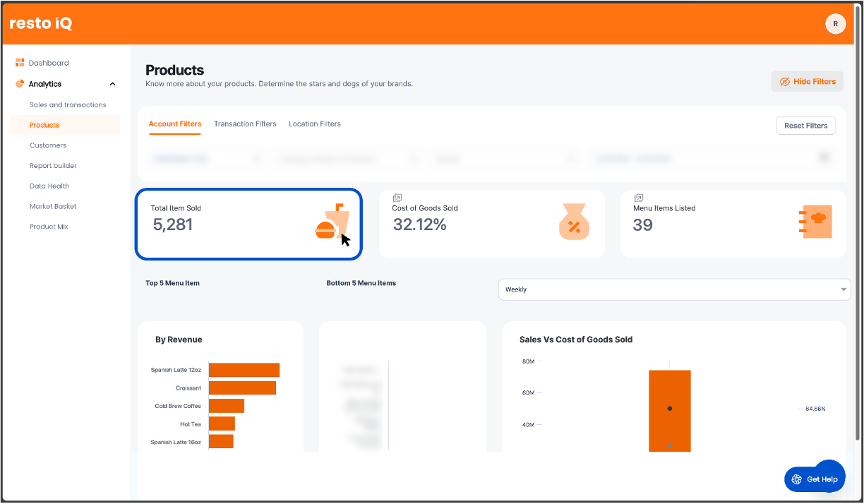The width and height of the screenshot is (864, 504).
Task: Click the Top 5 Menu Item label
Action: coord(173,283)
